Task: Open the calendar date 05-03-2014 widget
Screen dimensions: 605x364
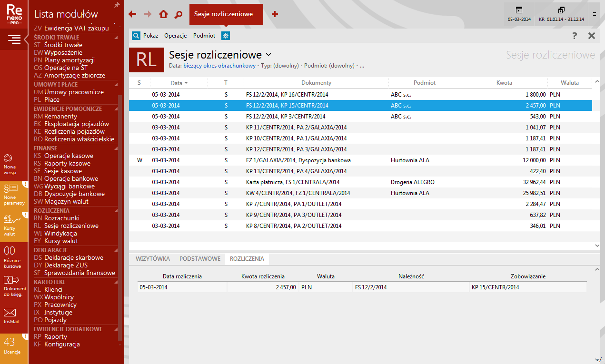Action: pyautogui.click(x=519, y=14)
